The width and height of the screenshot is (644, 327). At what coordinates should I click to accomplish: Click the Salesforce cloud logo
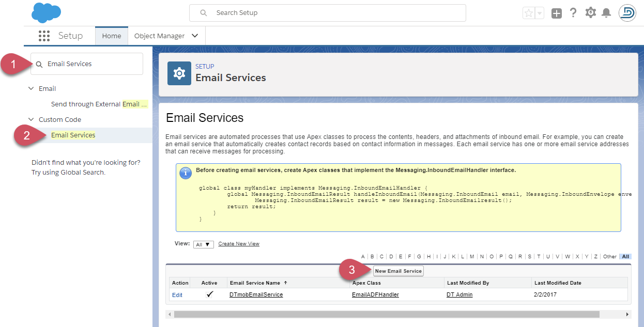tap(45, 12)
